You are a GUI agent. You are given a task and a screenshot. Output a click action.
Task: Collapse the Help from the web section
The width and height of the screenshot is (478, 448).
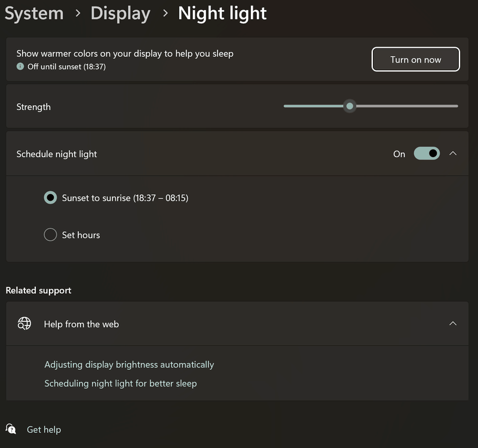(453, 324)
